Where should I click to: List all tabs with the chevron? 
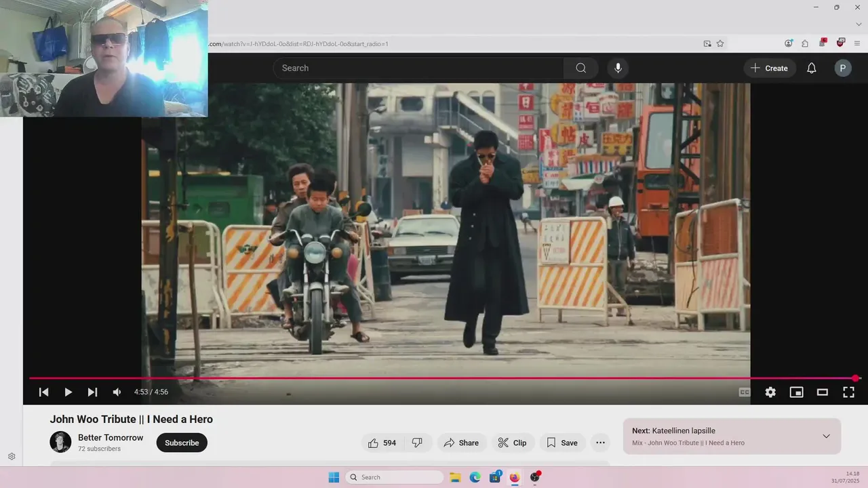[859, 24]
